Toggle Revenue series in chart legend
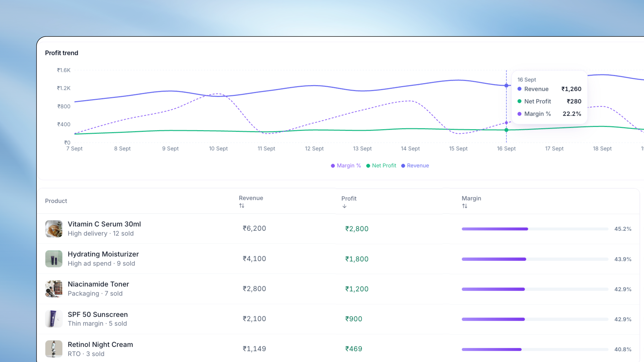Screen dimensions: 644x362 coord(415,166)
